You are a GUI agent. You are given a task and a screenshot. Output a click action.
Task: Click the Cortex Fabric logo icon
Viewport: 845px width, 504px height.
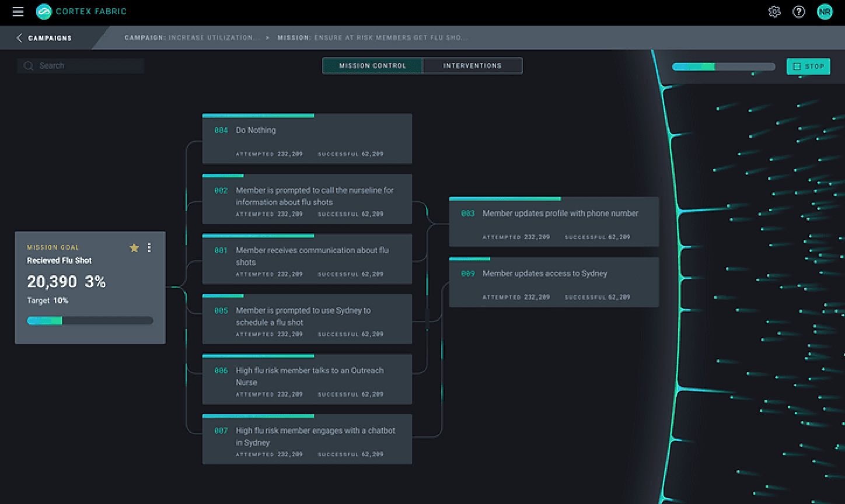click(x=44, y=12)
